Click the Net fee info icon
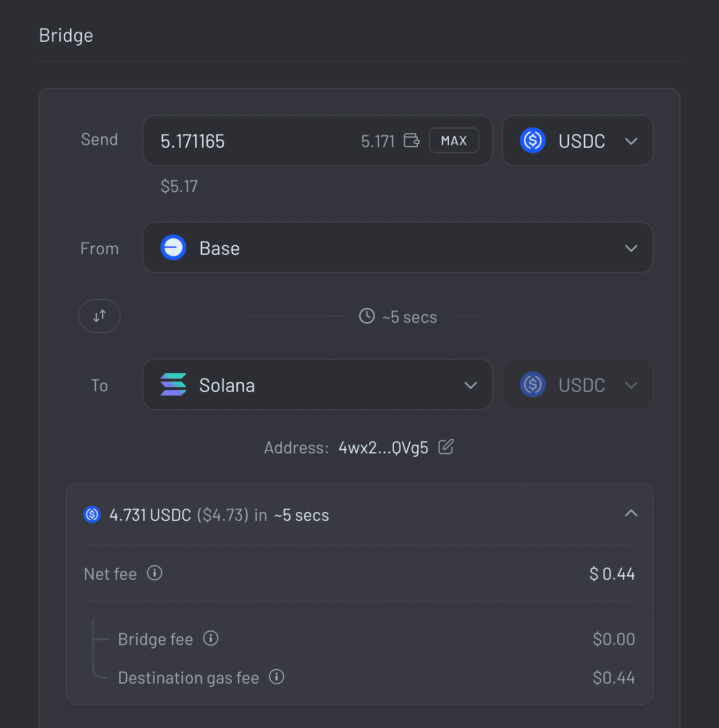719x728 pixels. [x=155, y=573]
